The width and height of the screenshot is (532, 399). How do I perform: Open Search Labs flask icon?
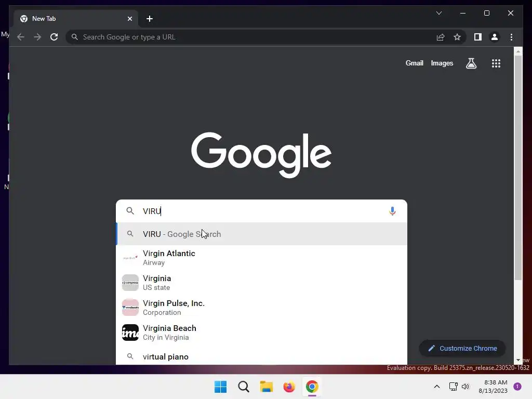point(471,63)
